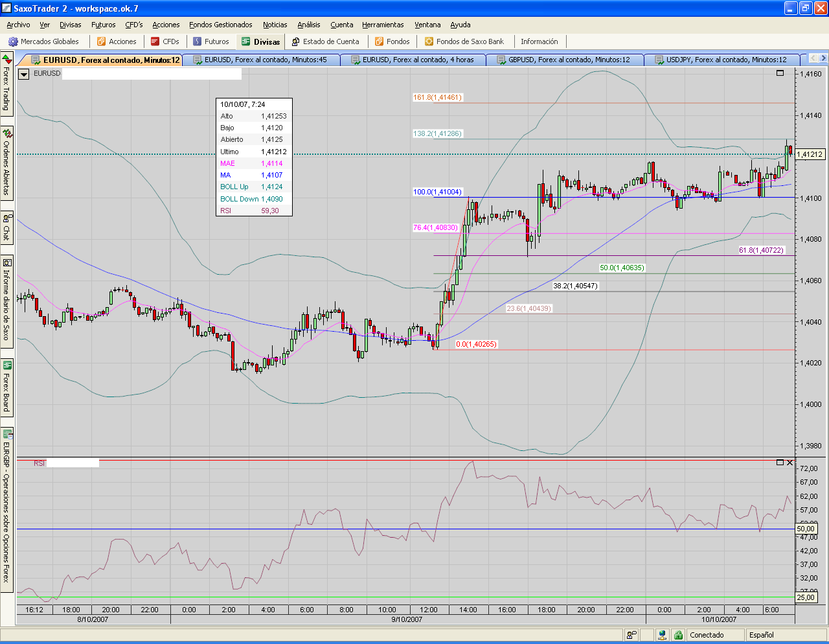Open the Forex Trading sidebar panel
Image resolution: width=829 pixels, height=644 pixels.
(x=6, y=84)
